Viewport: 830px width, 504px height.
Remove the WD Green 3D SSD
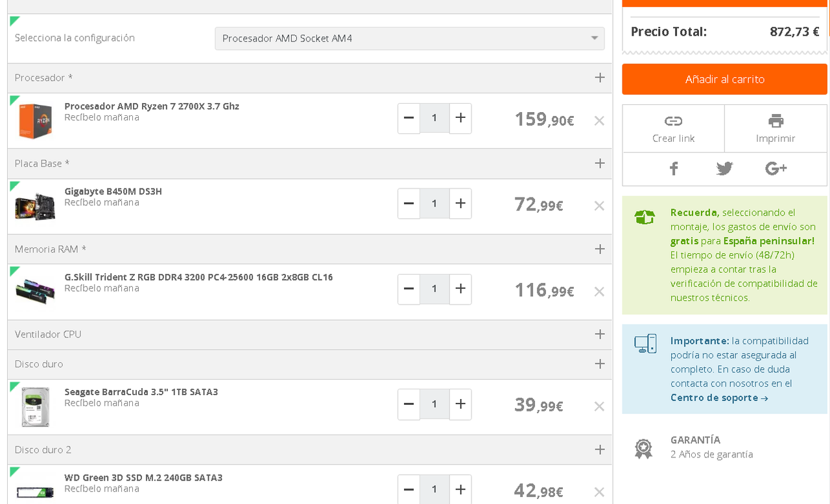pos(599,492)
